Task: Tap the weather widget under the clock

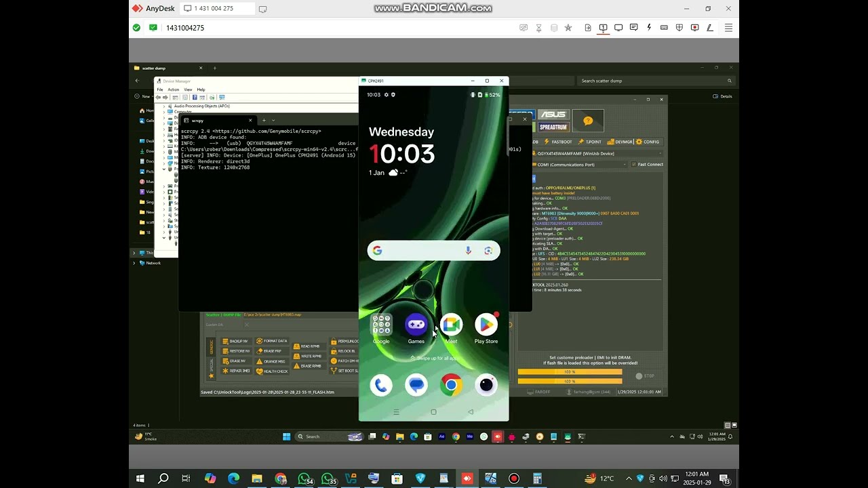Action: coord(388,173)
